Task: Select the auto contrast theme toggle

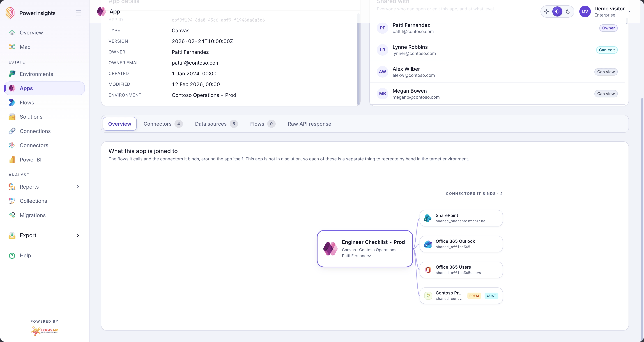Action: point(557,11)
